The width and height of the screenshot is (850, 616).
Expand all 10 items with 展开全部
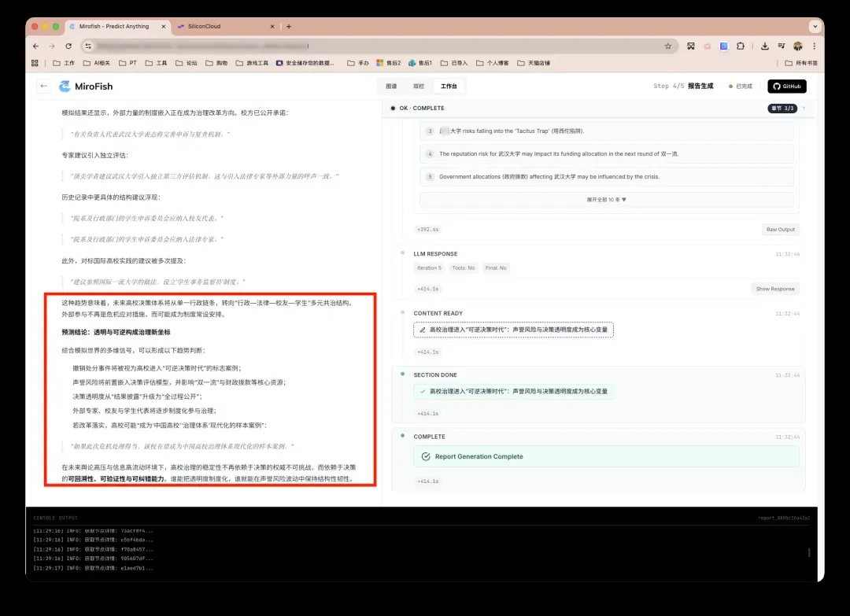[606, 200]
